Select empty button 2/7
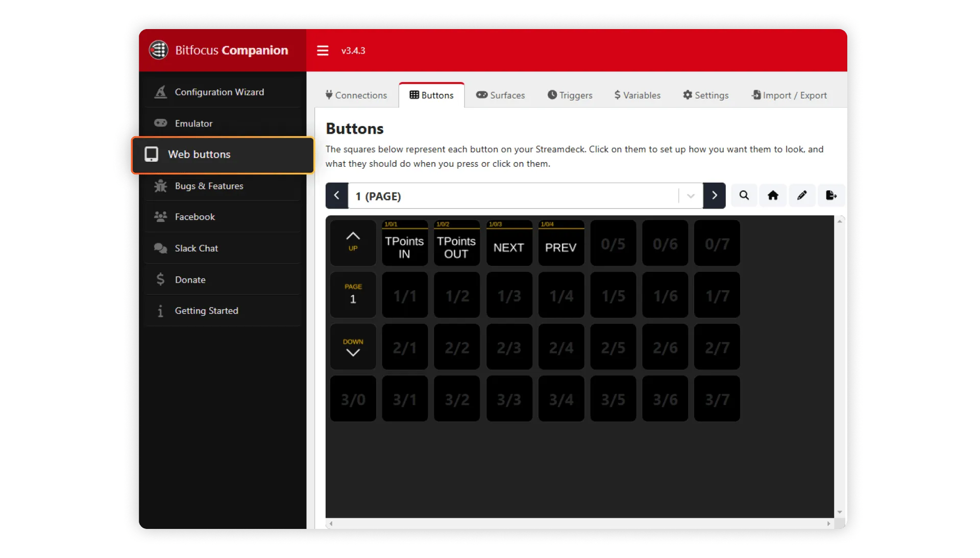This screenshot has width=980, height=558. [717, 347]
